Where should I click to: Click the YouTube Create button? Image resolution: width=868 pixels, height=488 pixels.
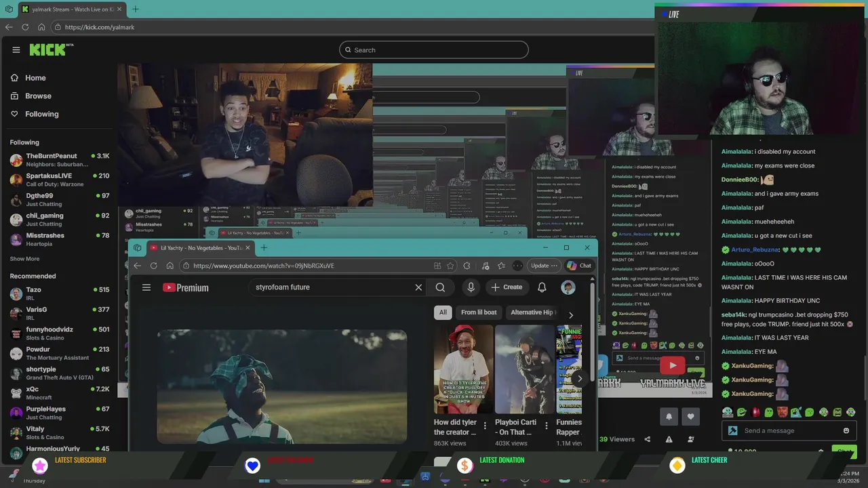[x=507, y=287]
